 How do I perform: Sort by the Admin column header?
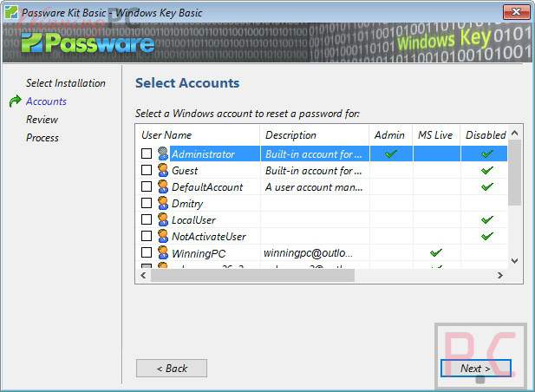pyautogui.click(x=391, y=135)
